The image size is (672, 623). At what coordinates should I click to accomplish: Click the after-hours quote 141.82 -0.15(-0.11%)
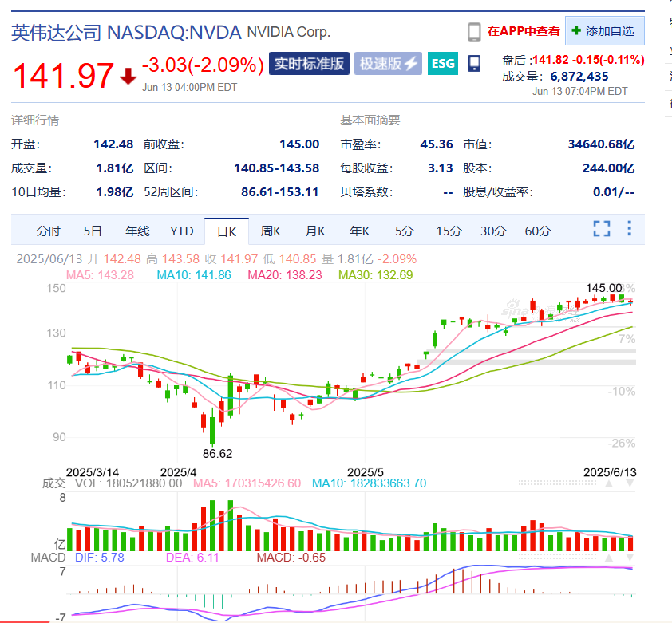pyautogui.click(x=588, y=60)
